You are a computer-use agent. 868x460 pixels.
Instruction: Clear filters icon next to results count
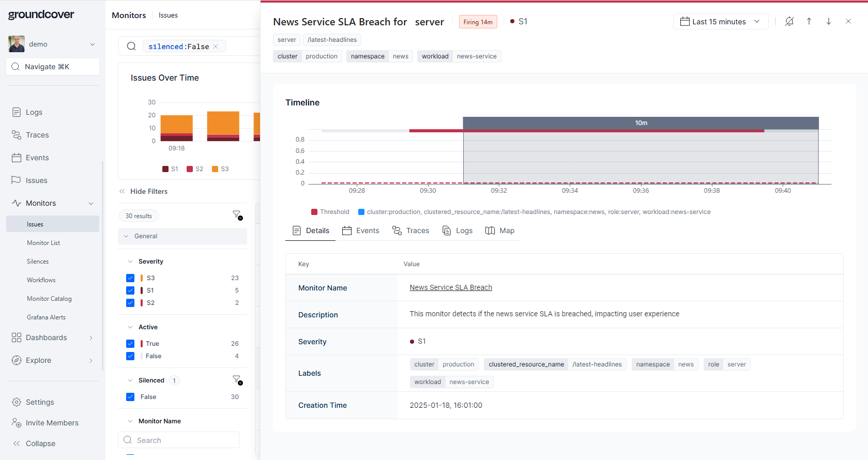[237, 215]
